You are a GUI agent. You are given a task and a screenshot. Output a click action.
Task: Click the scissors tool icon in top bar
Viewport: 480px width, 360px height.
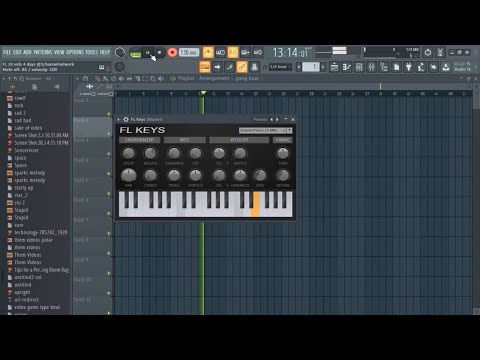440,52
